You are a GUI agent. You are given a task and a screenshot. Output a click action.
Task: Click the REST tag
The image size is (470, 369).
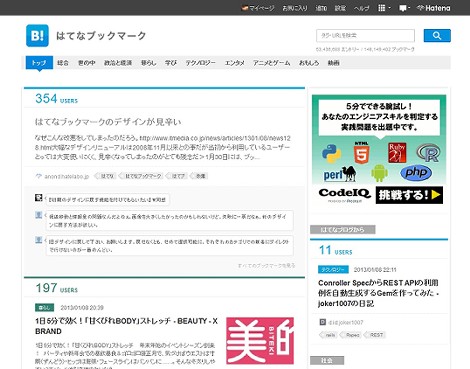point(375,335)
